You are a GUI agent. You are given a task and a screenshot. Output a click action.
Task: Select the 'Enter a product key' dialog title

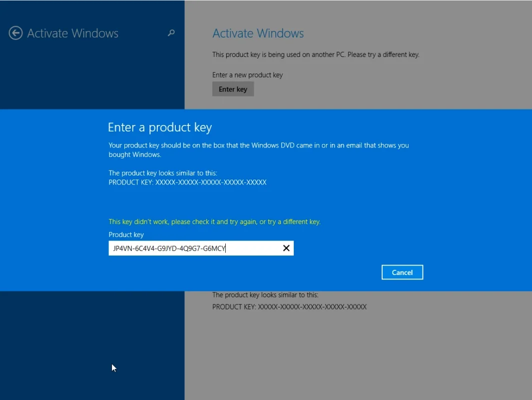click(x=160, y=127)
